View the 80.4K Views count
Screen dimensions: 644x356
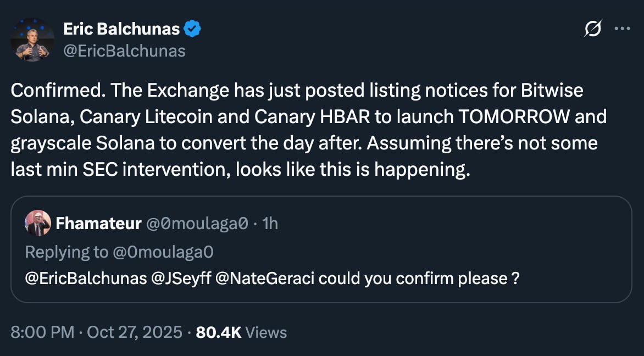click(x=242, y=332)
